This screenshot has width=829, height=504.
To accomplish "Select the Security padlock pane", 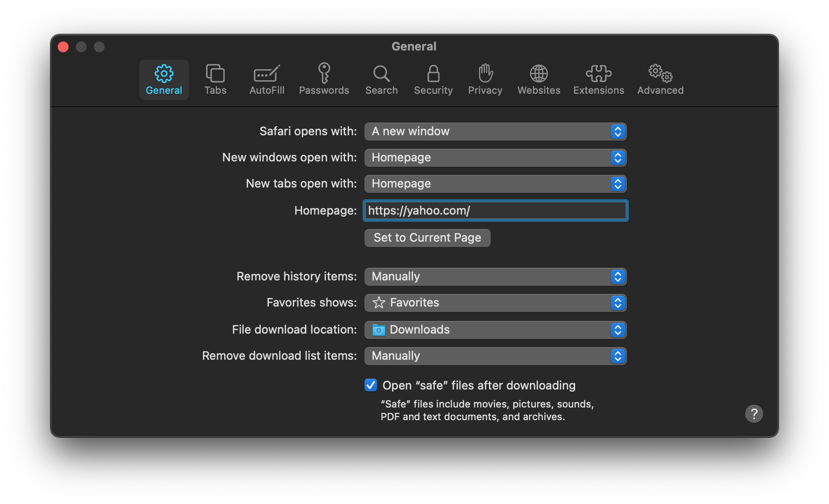I will click(433, 79).
